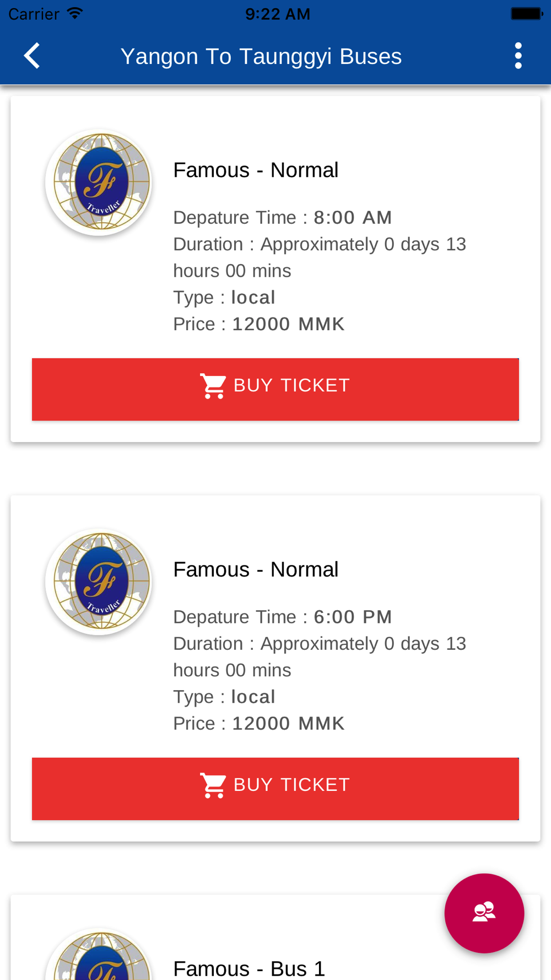Tap the 8:00 AM departure time text
Viewport: 551px width, 980px height.
(x=353, y=217)
